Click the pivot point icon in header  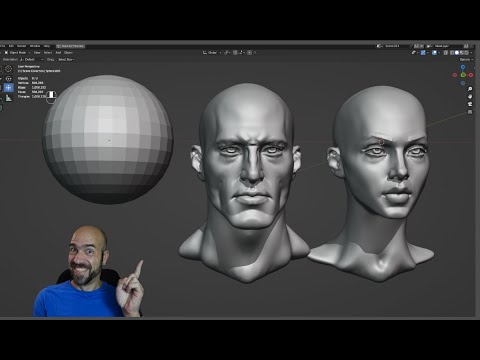228,53
